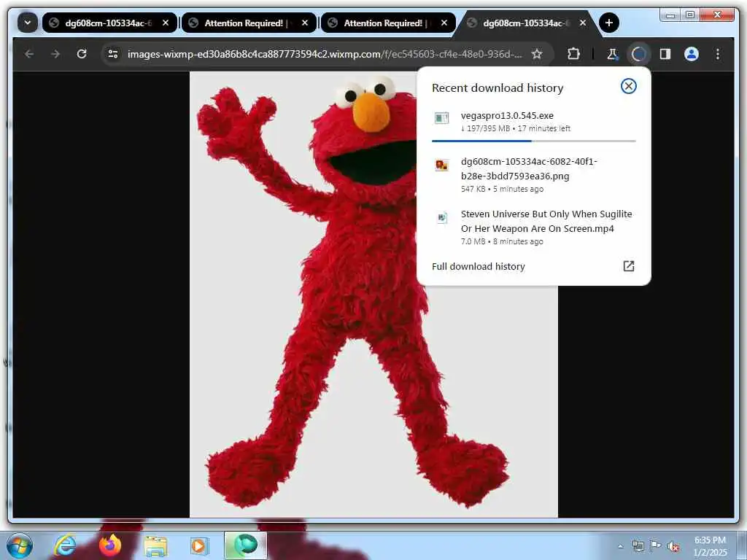Viewport: 747px width, 560px height.
Task: Reload the current page
Action: point(82,54)
